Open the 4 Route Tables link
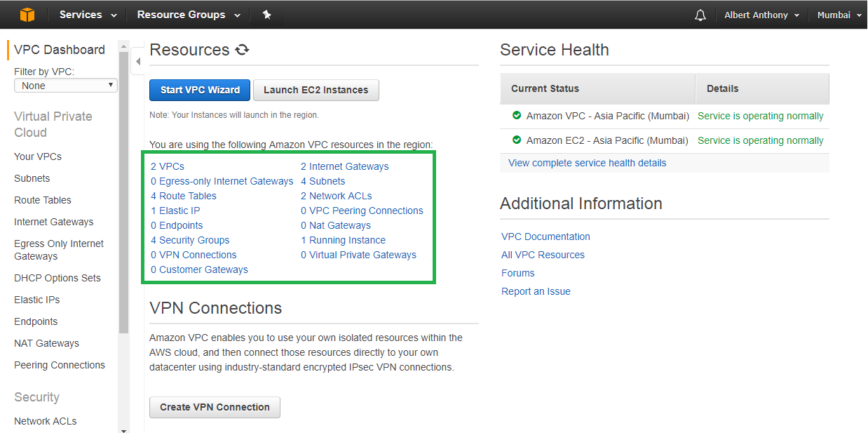This screenshot has width=868, height=433. (x=184, y=196)
